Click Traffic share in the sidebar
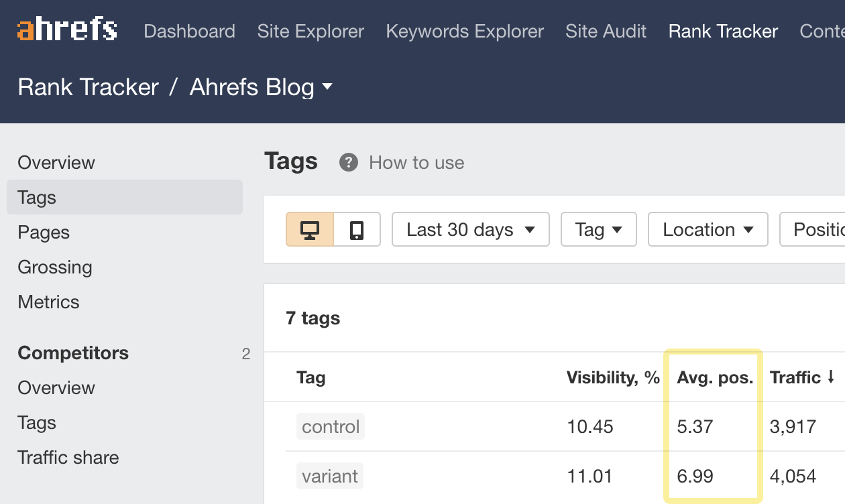Viewport: 845px width, 504px height. pyautogui.click(x=68, y=458)
